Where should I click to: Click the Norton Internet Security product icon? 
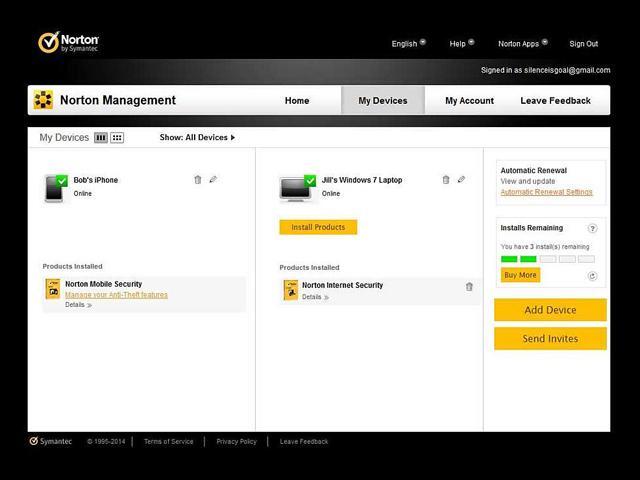[x=291, y=290]
